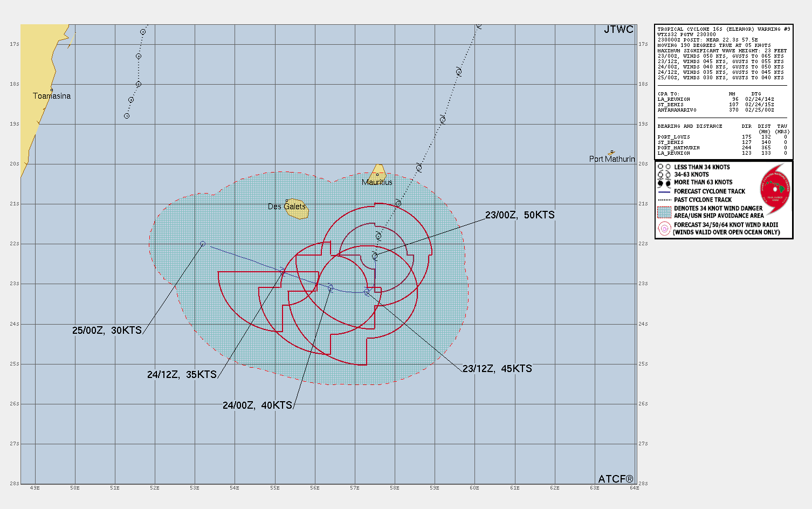Click the Toamasina city dot marker

(x=52, y=90)
